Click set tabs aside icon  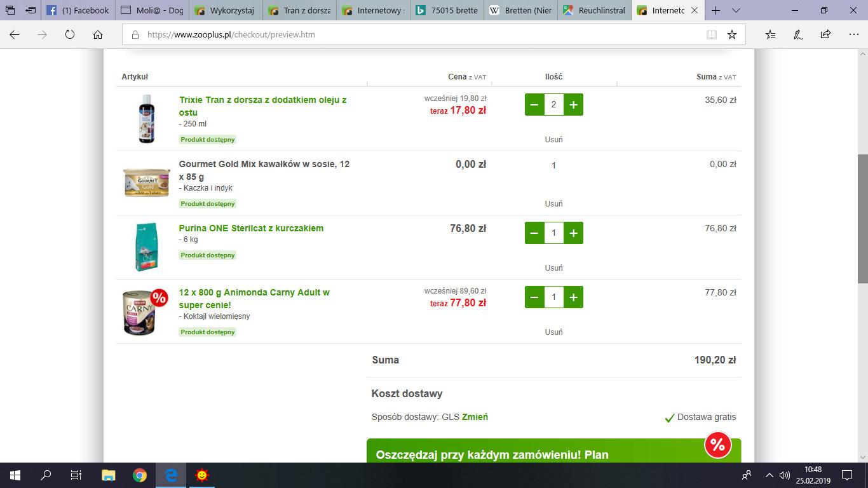30,10
